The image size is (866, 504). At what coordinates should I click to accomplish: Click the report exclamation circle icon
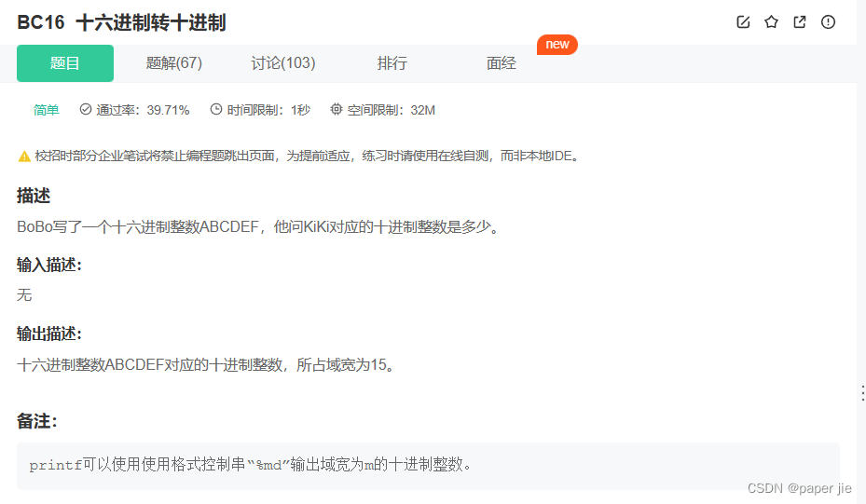point(828,22)
